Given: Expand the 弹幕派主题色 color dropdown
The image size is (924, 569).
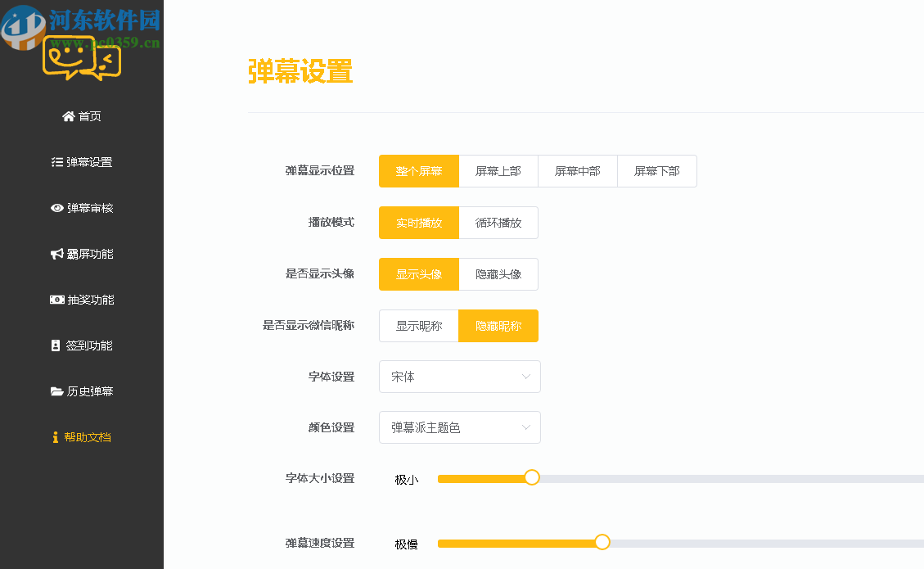Looking at the screenshot, I should click(x=459, y=427).
